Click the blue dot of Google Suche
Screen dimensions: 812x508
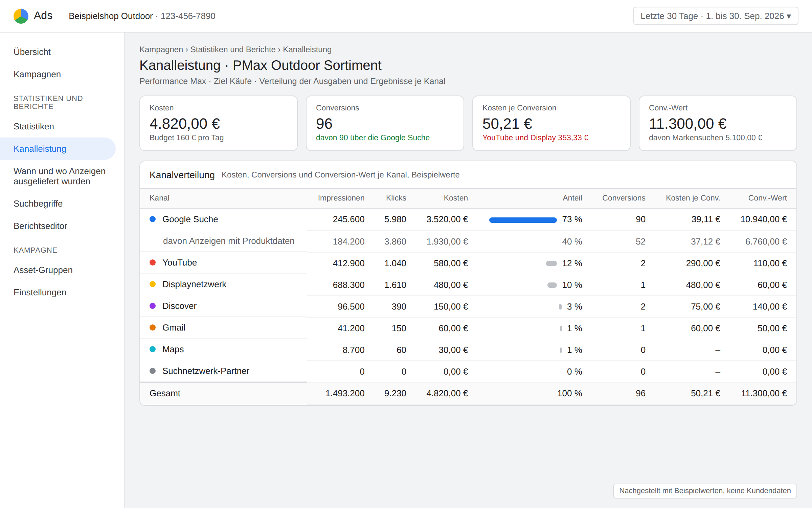(x=153, y=219)
